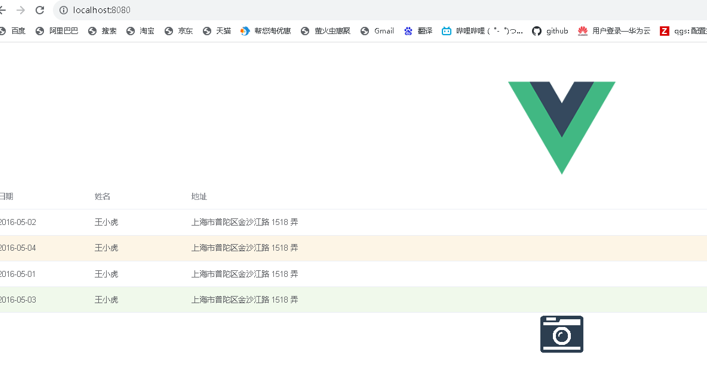Click 王小虎 in the 2016-05-04 row

[106, 247]
